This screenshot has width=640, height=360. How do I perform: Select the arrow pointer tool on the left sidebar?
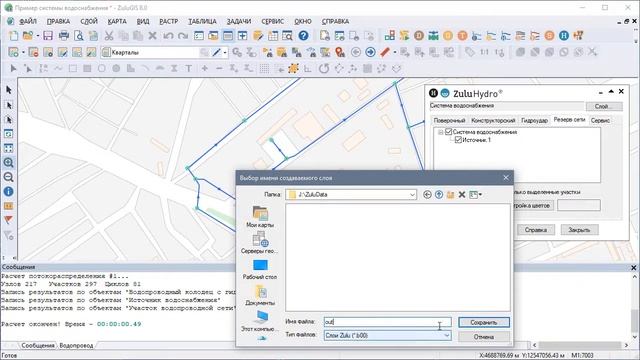(x=8, y=90)
